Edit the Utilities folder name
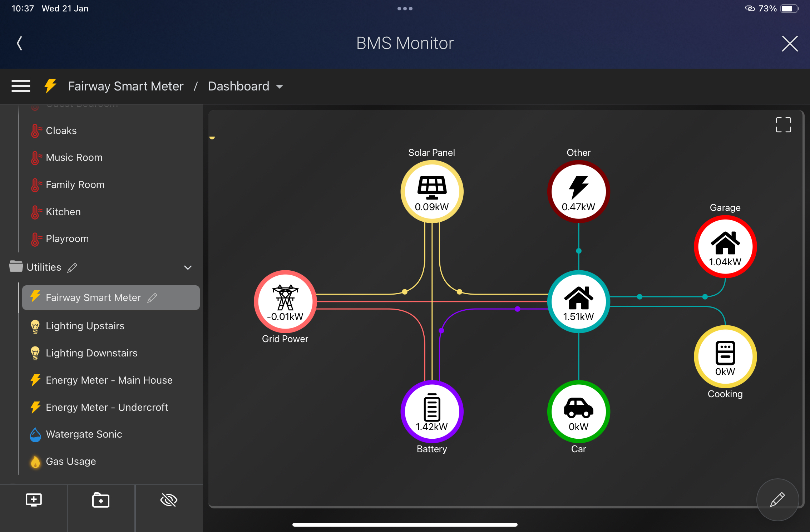 pos(73,267)
